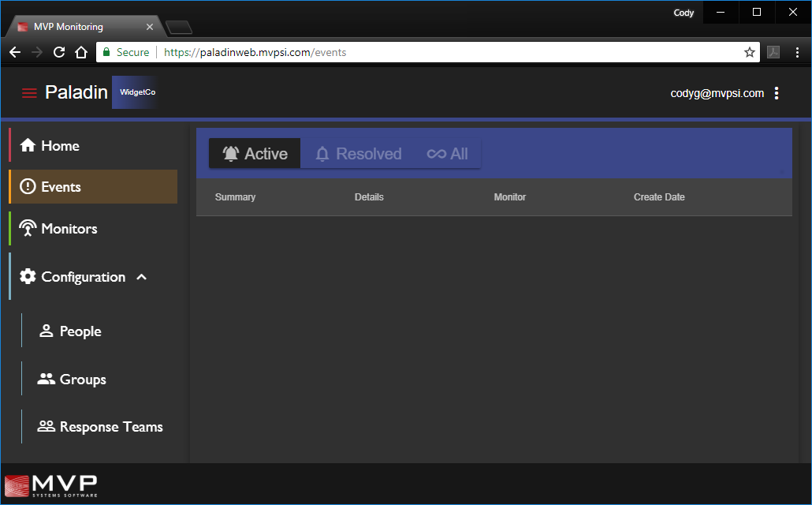Switch to the Active events tab
Screen dimensions: 812x505
point(255,154)
